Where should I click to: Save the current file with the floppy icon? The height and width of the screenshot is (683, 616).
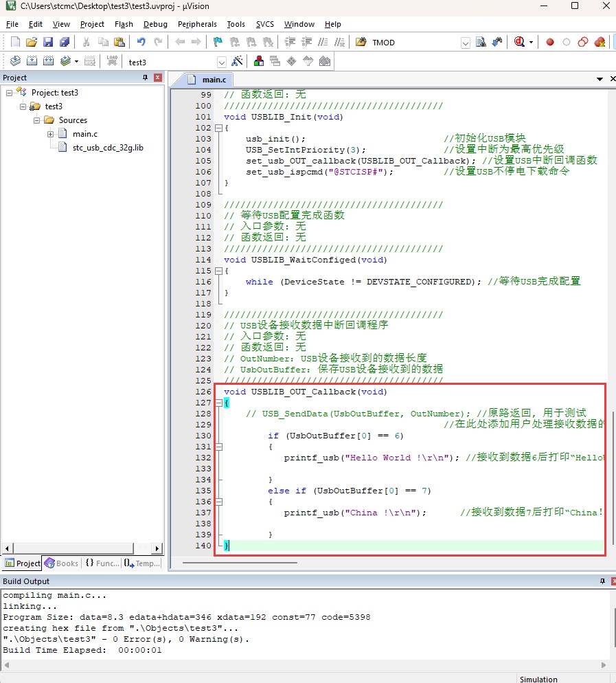[x=48, y=42]
